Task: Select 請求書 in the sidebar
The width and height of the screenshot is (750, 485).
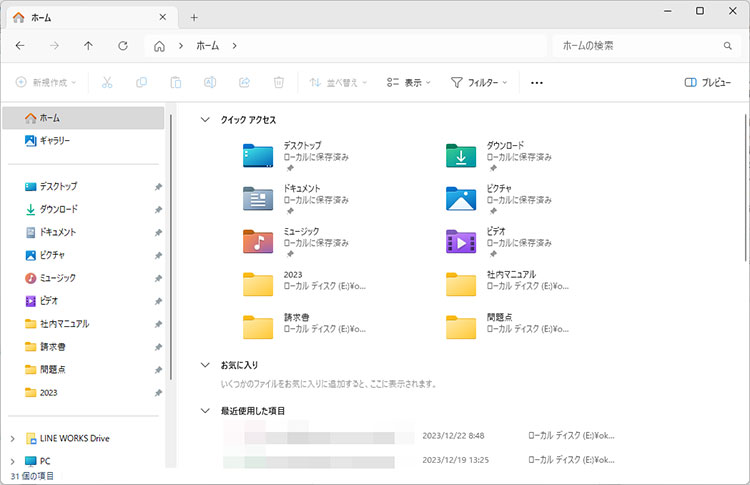Action: (54, 346)
